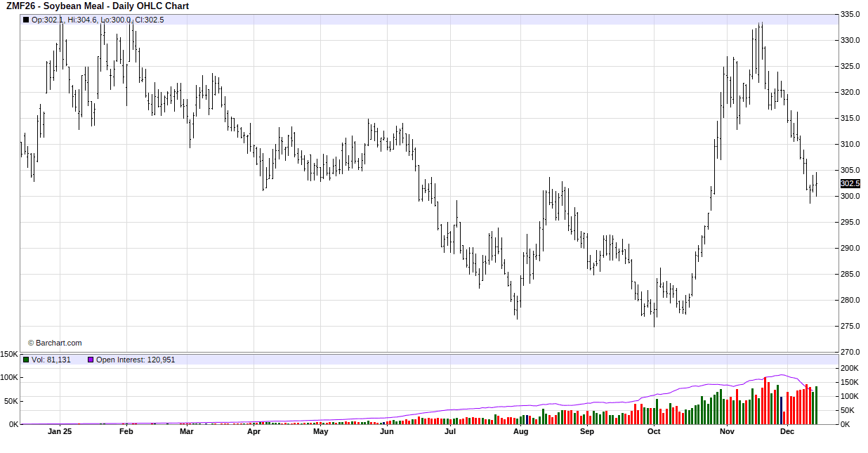Open the Barchart.com copyright link

pos(55,343)
